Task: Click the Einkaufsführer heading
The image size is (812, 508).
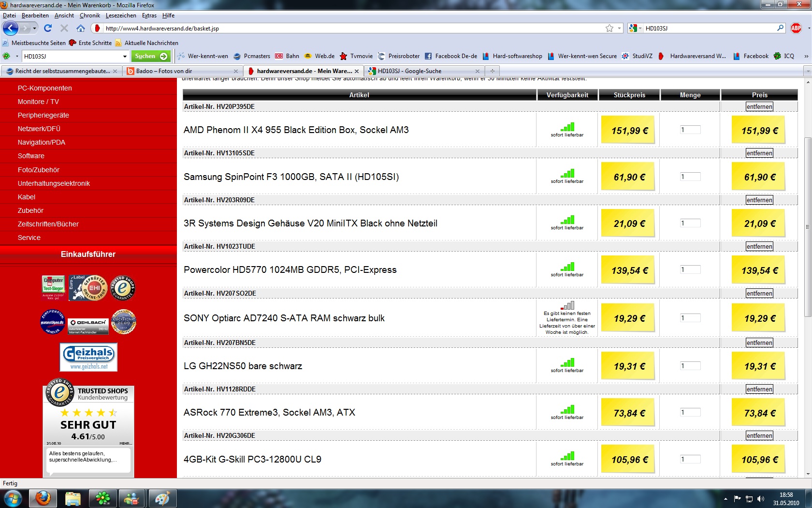Action: (x=88, y=254)
